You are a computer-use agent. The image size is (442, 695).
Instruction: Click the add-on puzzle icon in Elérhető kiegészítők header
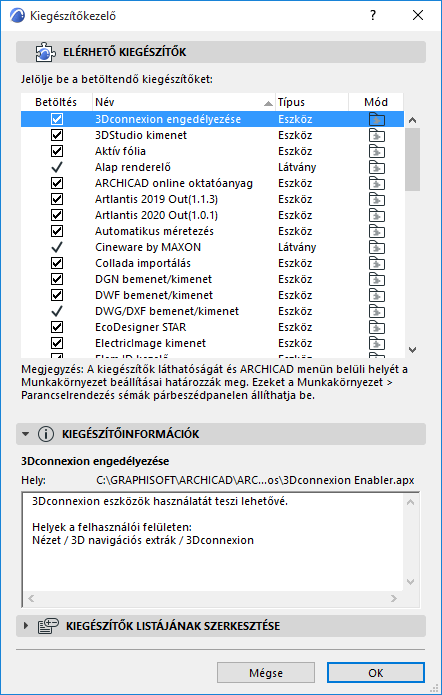pos(45,52)
